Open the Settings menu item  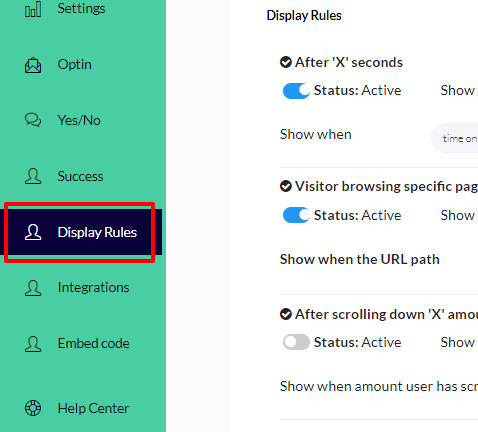click(83, 9)
